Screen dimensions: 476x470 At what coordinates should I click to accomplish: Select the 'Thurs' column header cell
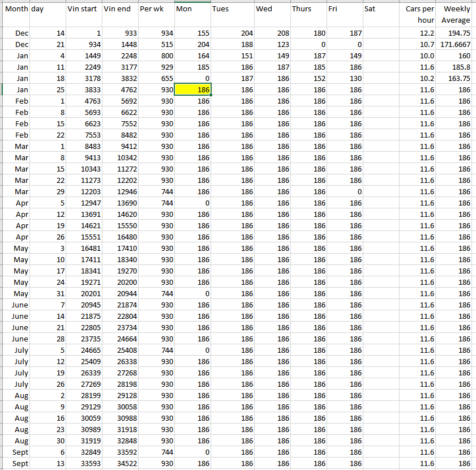click(x=308, y=10)
